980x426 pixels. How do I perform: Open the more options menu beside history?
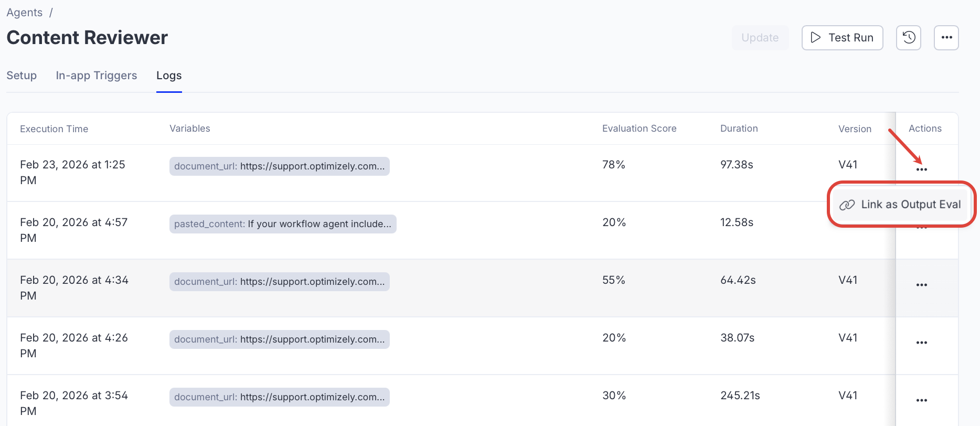click(x=946, y=38)
